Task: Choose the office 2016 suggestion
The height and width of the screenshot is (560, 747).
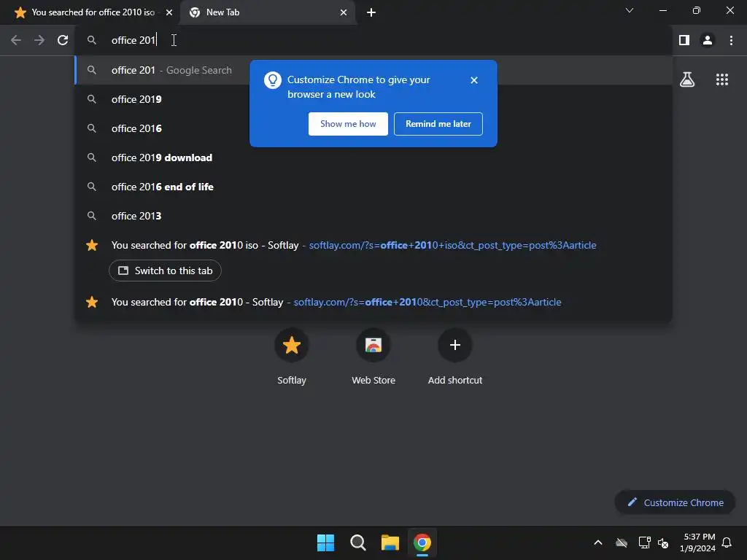Action: click(373, 128)
